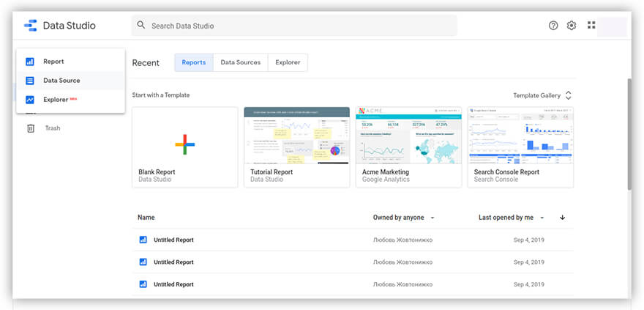
Task: Click the Data Studio logo icon
Action: (30, 26)
